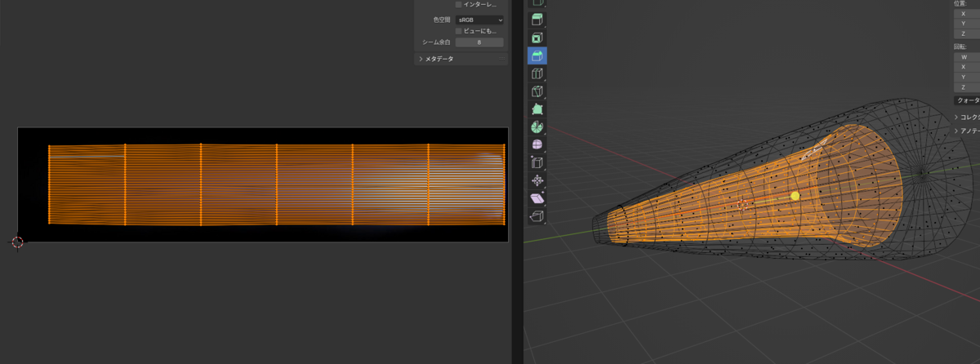
Task: Click the シーム余白 value field
Action: tap(479, 42)
